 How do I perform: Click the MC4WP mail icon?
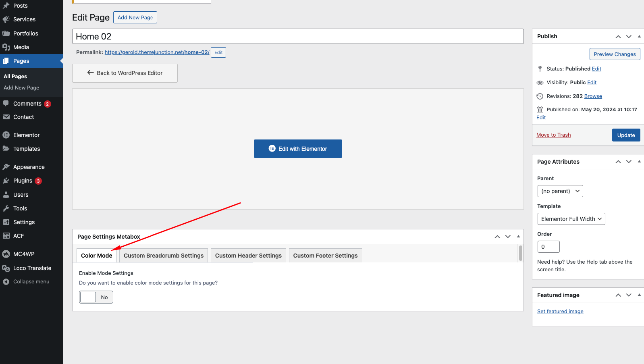[x=6, y=254]
